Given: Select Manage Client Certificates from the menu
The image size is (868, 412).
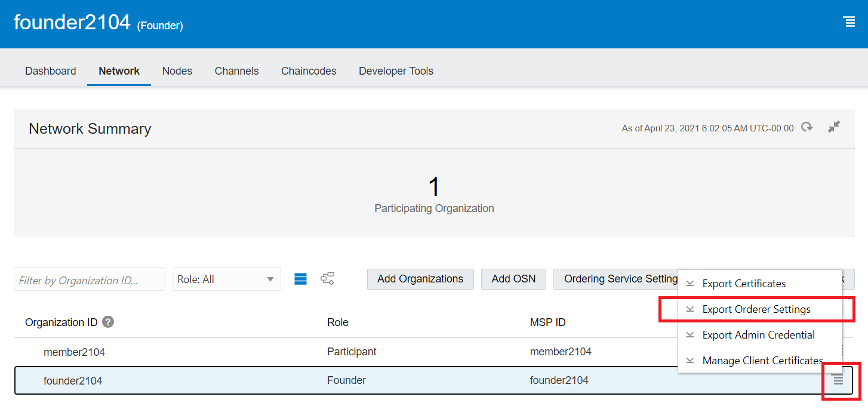Looking at the screenshot, I should 763,360.
